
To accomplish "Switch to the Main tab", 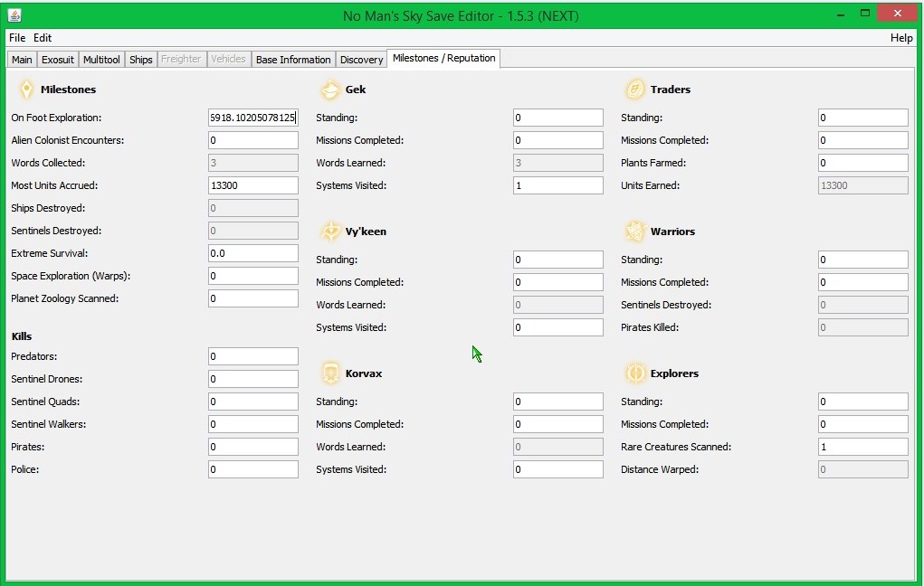I will point(22,60).
